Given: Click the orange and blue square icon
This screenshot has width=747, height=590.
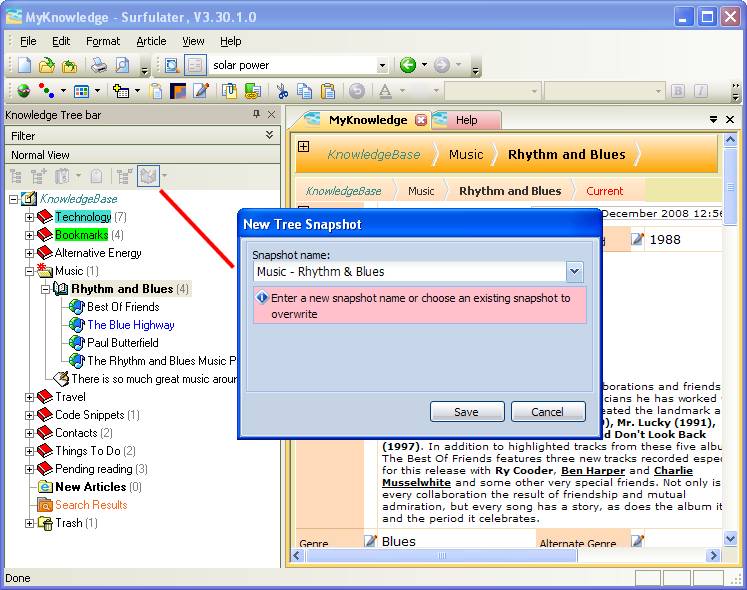Looking at the screenshot, I should (x=178, y=91).
